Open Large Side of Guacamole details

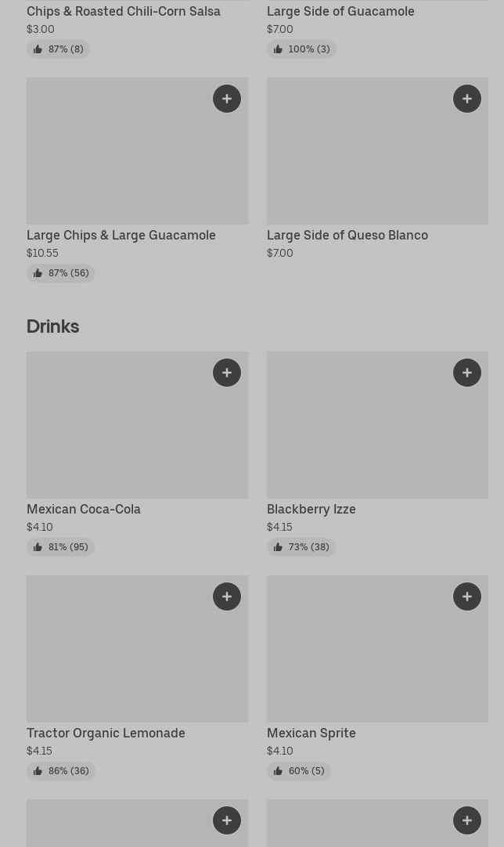pyautogui.click(x=340, y=11)
